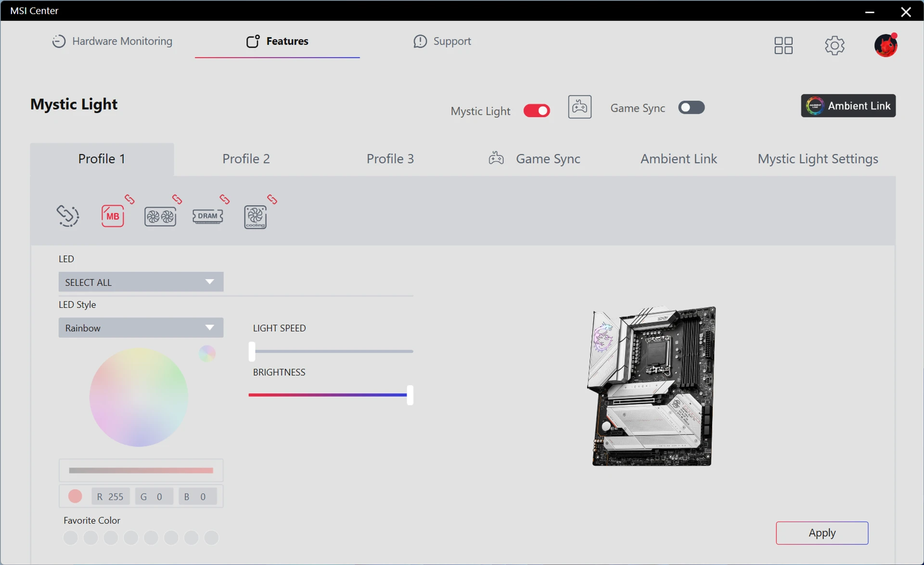Click the Apply button

pos(822,533)
